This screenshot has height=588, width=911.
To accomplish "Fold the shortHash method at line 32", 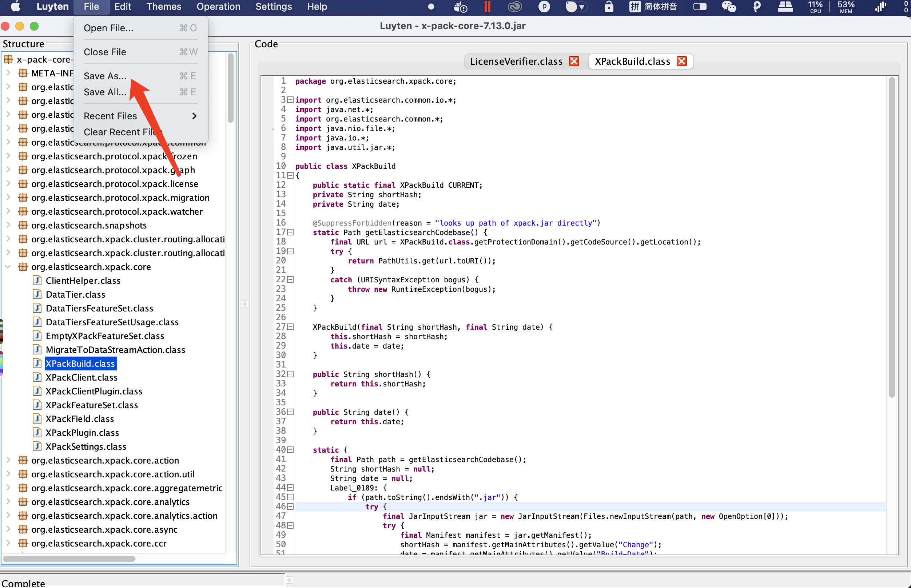I will tap(290, 374).
